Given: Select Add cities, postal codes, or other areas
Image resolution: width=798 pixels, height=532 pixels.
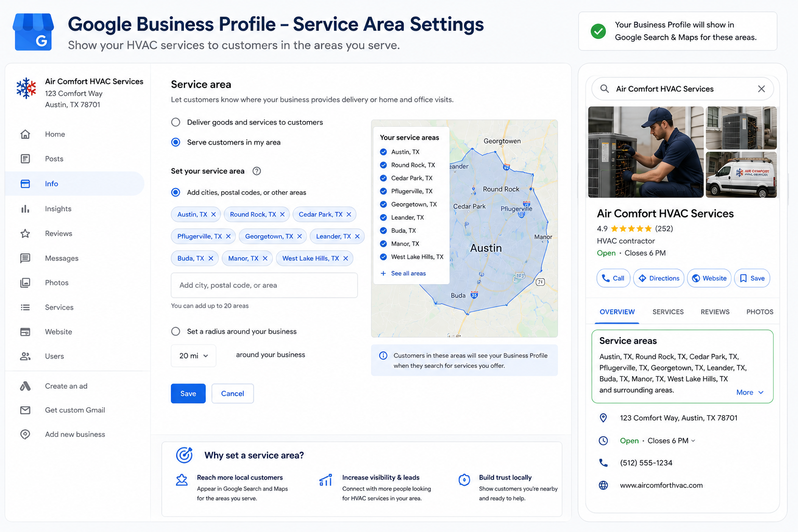Looking at the screenshot, I should pos(176,192).
